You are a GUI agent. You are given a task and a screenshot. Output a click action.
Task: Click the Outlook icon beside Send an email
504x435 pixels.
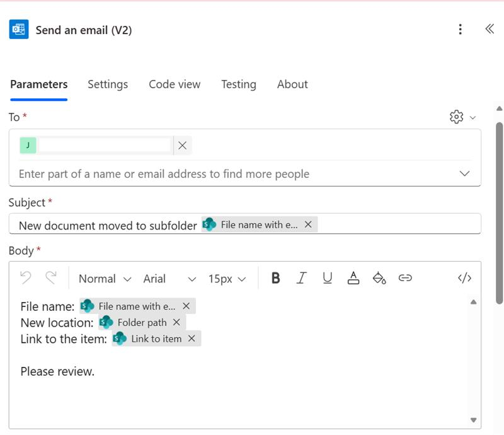[x=19, y=29]
